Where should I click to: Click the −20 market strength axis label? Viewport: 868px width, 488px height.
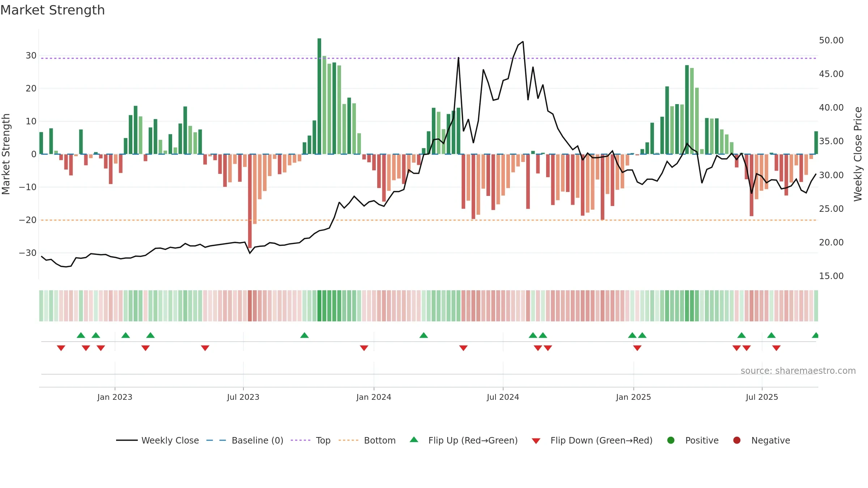tap(27, 220)
